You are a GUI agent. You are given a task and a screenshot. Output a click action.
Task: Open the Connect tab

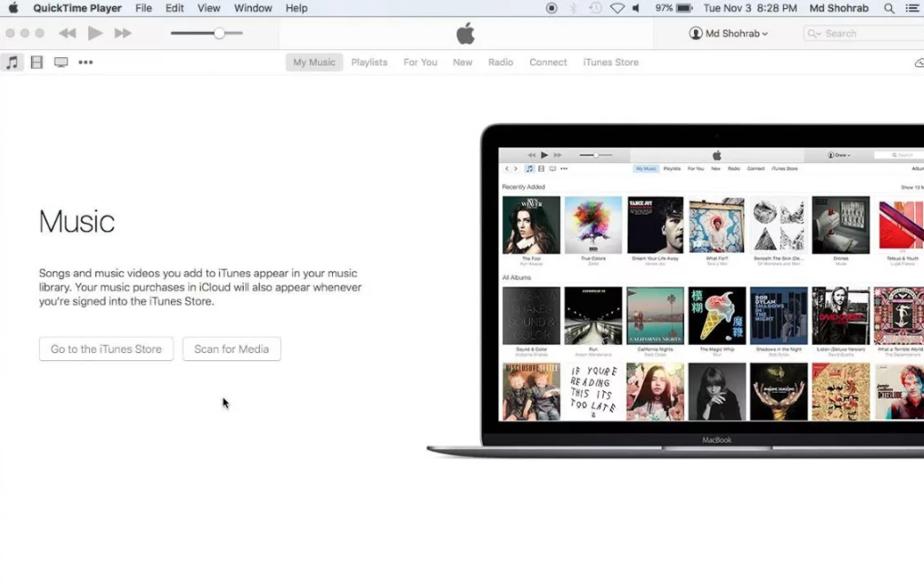(548, 63)
